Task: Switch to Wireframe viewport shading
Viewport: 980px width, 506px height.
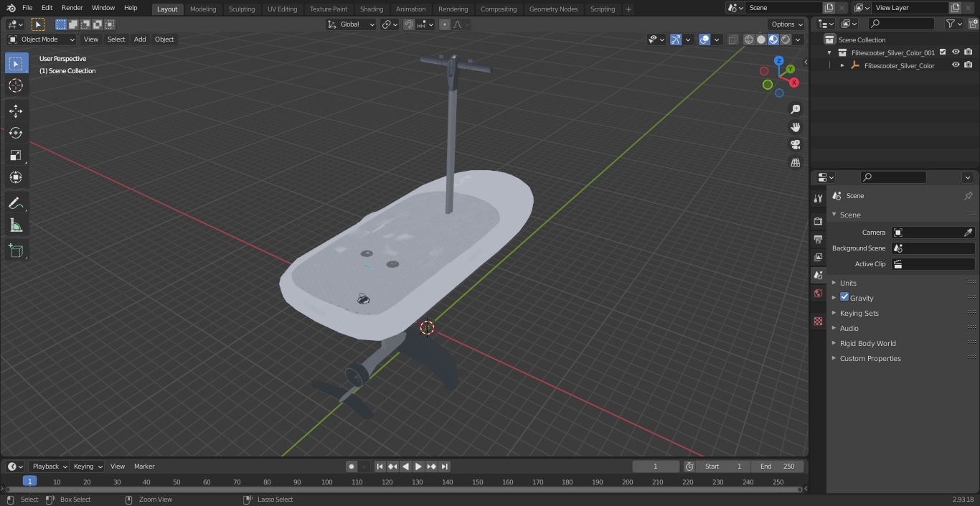Action: click(749, 39)
